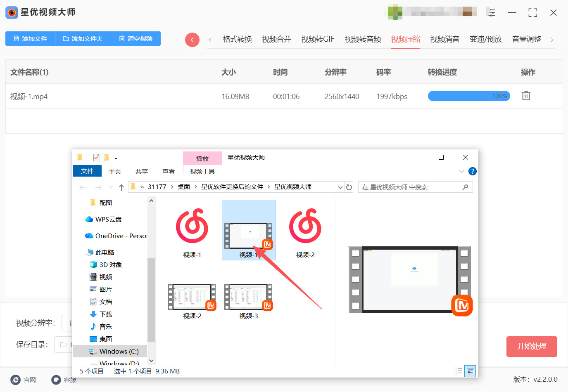Click Explorer help question mark icon
This screenshot has height=392, width=568.
[473, 171]
